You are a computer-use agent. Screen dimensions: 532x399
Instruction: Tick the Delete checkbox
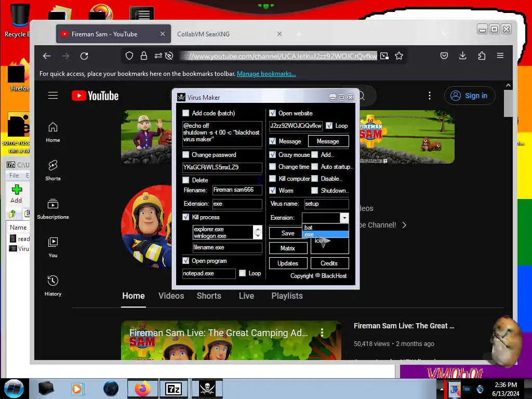pos(185,180)
